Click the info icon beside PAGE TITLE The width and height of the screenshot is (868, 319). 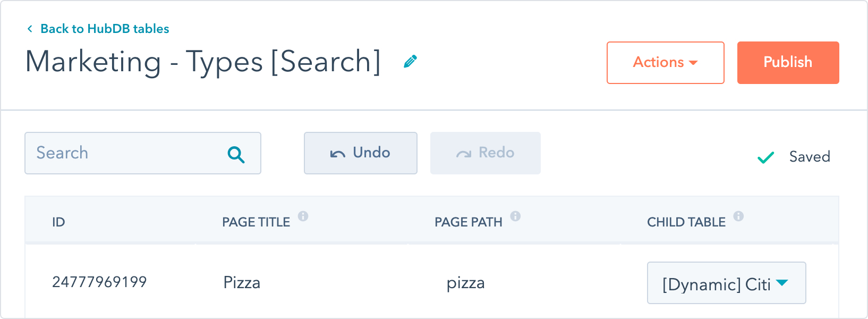tap(303, 216)
